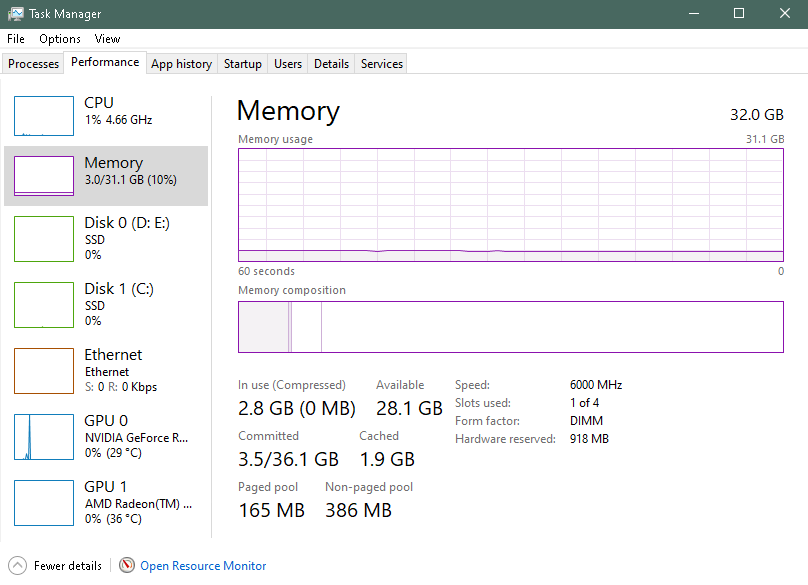Click the 918 MB hardware reserved value

(589, 439)
